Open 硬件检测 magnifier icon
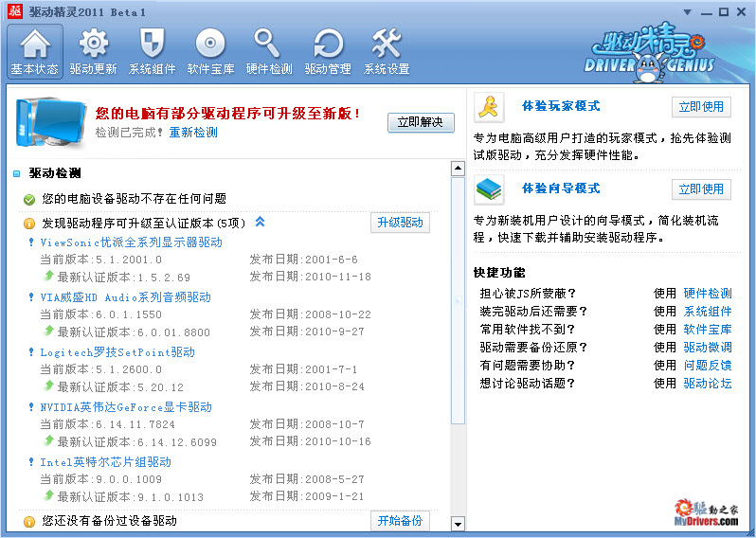 point(269,51)
